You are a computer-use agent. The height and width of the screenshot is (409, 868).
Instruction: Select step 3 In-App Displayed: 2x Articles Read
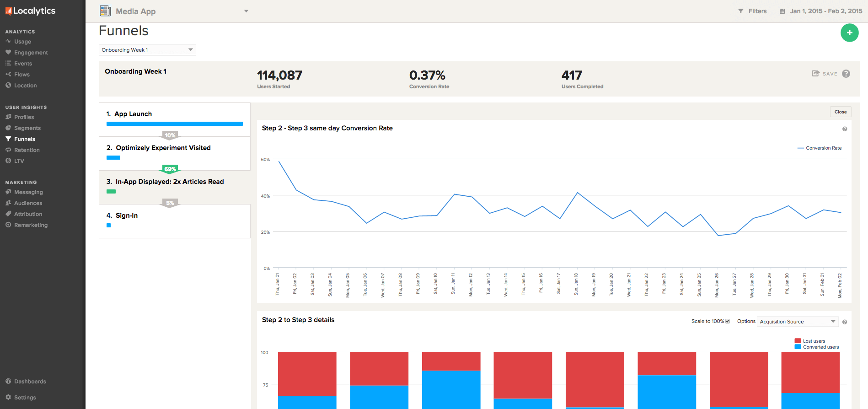pos(175,187)
